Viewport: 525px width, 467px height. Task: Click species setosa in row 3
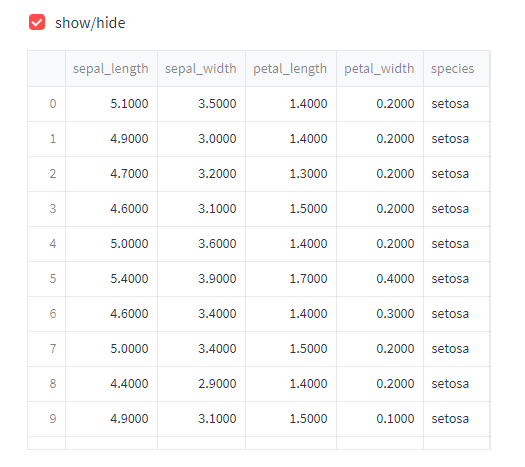[x=450, y=209]
